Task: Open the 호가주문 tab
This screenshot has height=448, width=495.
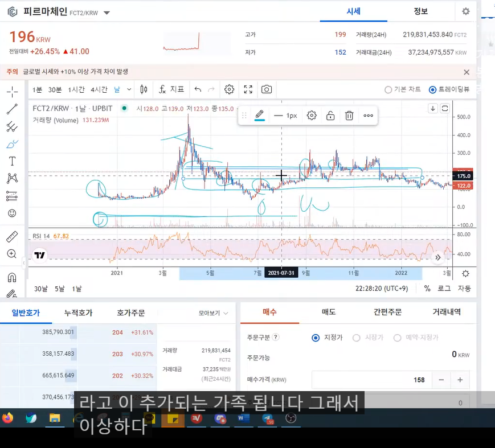Action: [x=130, y=313]
